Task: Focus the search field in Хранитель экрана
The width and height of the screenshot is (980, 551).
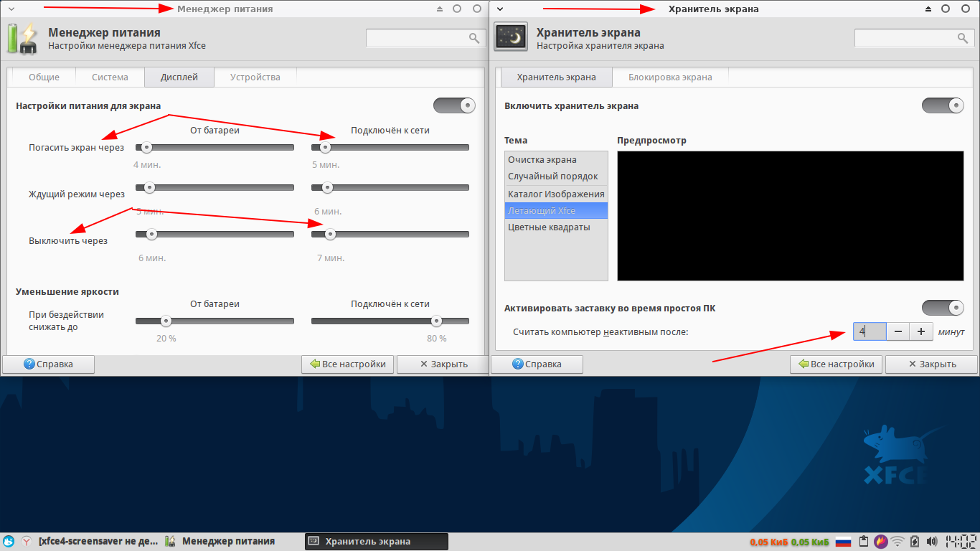Action: 914,38
